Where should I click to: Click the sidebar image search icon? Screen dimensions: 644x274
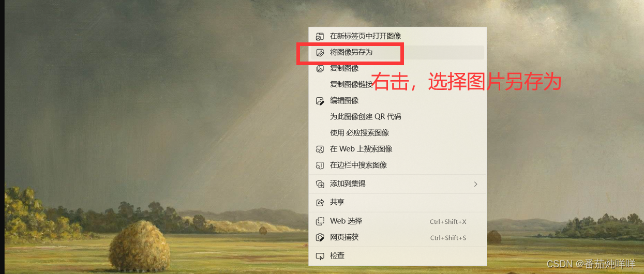click(x=320, y=165)
